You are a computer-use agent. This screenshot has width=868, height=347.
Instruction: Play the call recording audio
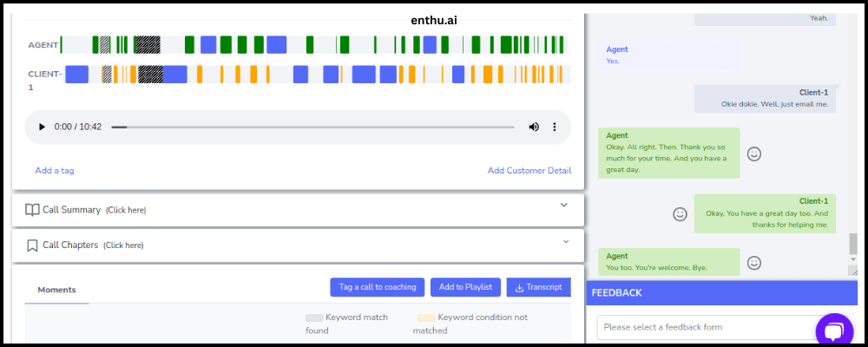tap(42, 128)
